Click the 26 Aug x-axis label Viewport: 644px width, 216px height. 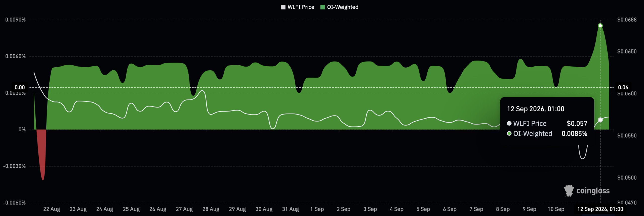tap(158, 209)
